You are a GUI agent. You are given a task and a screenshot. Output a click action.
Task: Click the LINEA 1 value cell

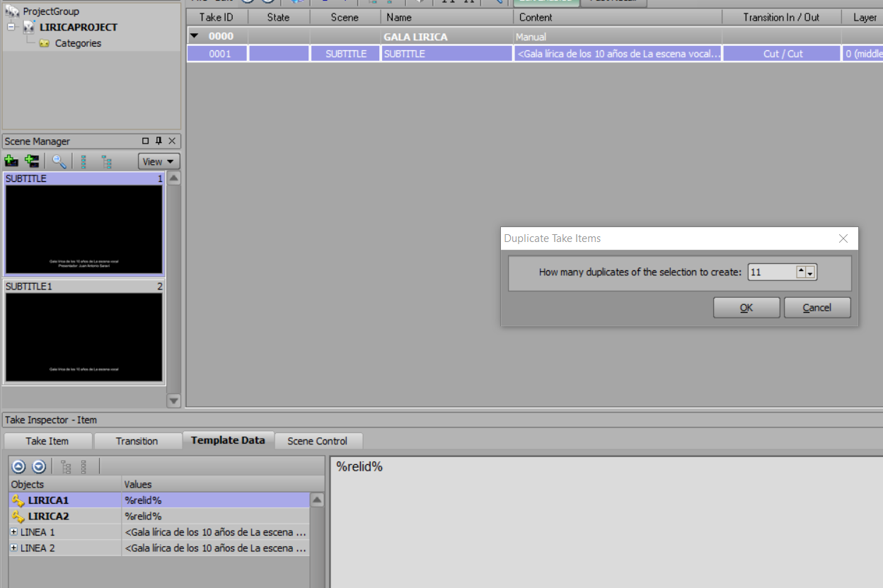(x=216, y=532)
